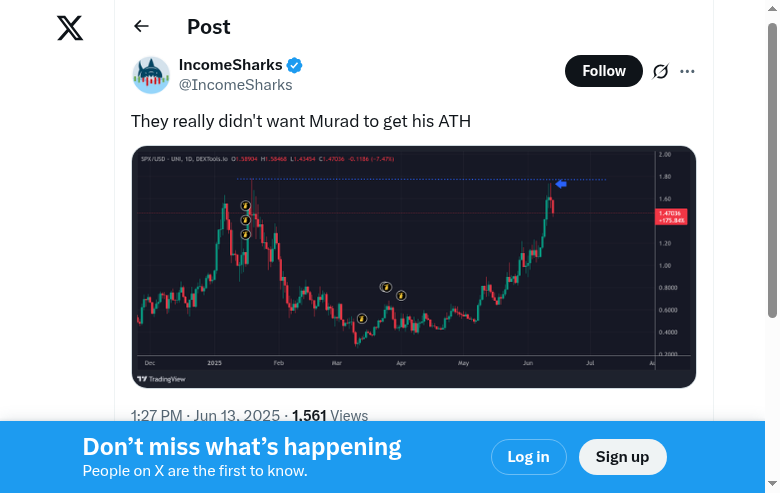Click the blue verified badge

point(295,66)
